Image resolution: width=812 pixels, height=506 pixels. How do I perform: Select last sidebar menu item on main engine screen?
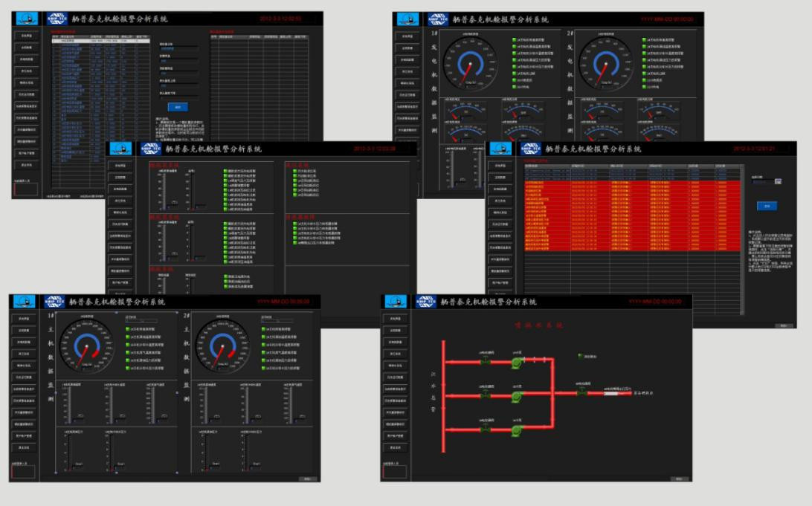coord(25,448)
